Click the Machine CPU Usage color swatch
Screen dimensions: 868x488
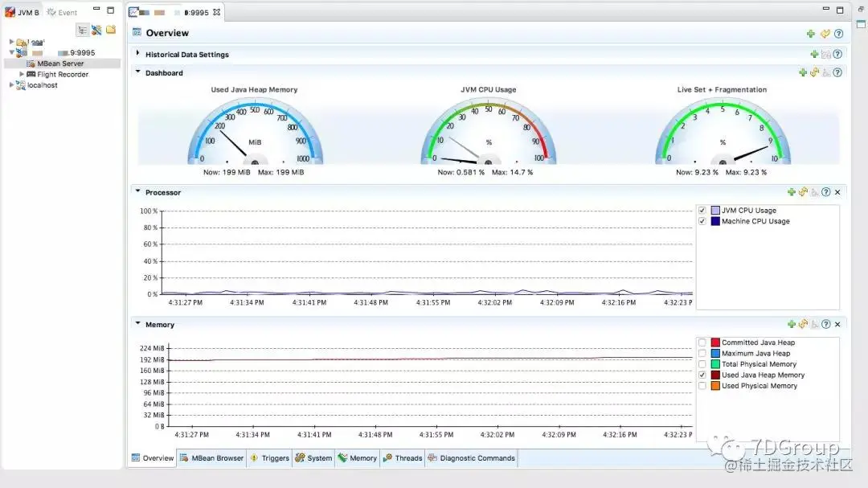[x=715, y=221]
